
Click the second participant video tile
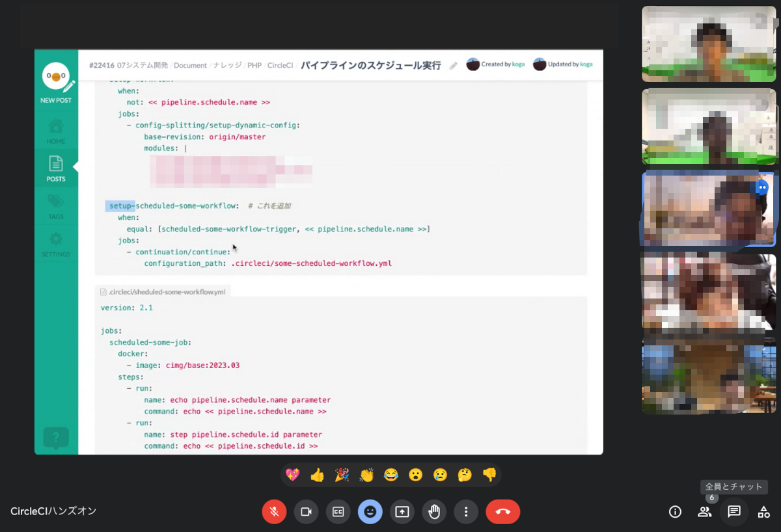point(709,126)
